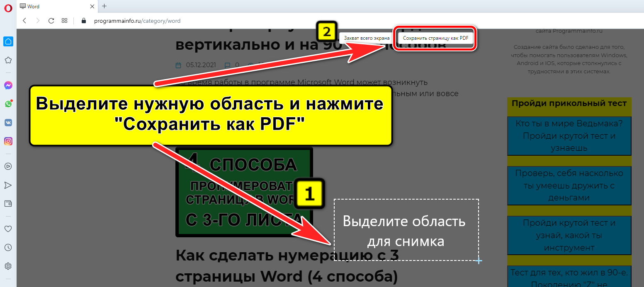644x287 pixels.
Task: Open sidebar settings gear icon
Action: 8,266
